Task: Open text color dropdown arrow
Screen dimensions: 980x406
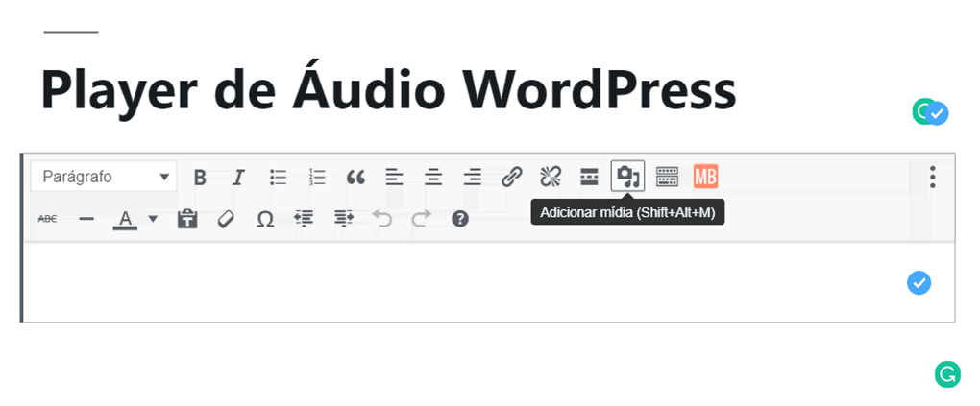Action: 153,219
